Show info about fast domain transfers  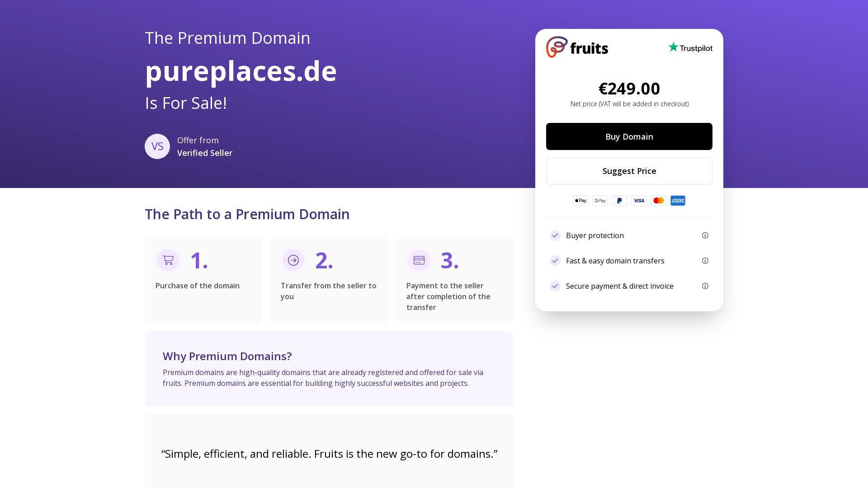[705, 261]
